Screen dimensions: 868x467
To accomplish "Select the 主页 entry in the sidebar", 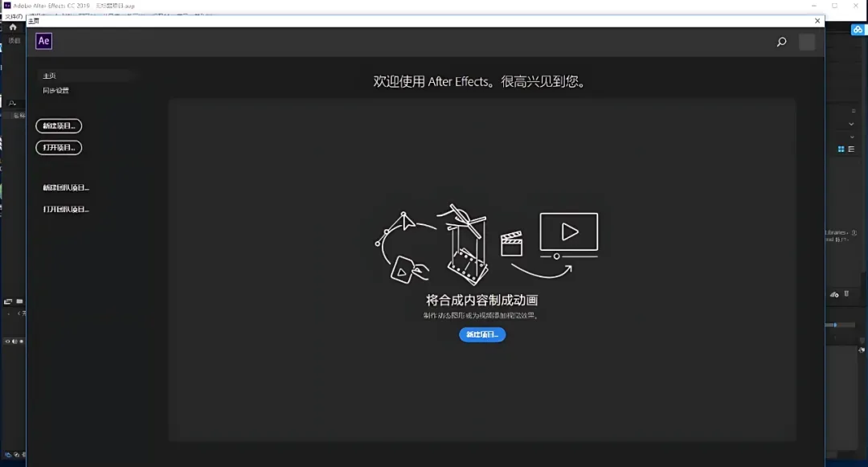I will point(49,76).
